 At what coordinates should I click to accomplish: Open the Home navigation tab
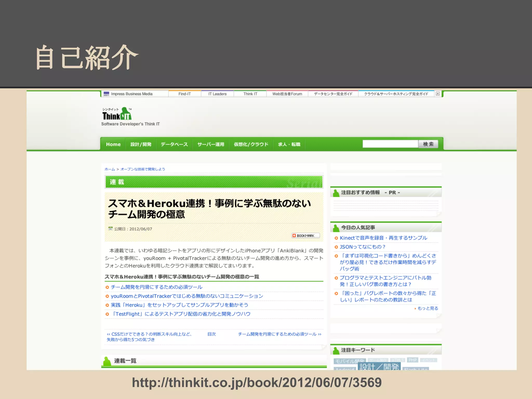click(113, 144)
